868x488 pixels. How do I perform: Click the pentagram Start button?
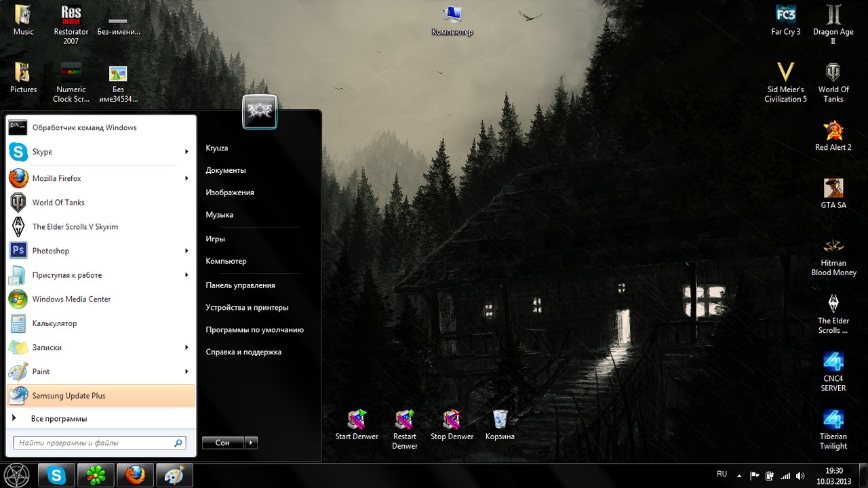coord(16,475)
